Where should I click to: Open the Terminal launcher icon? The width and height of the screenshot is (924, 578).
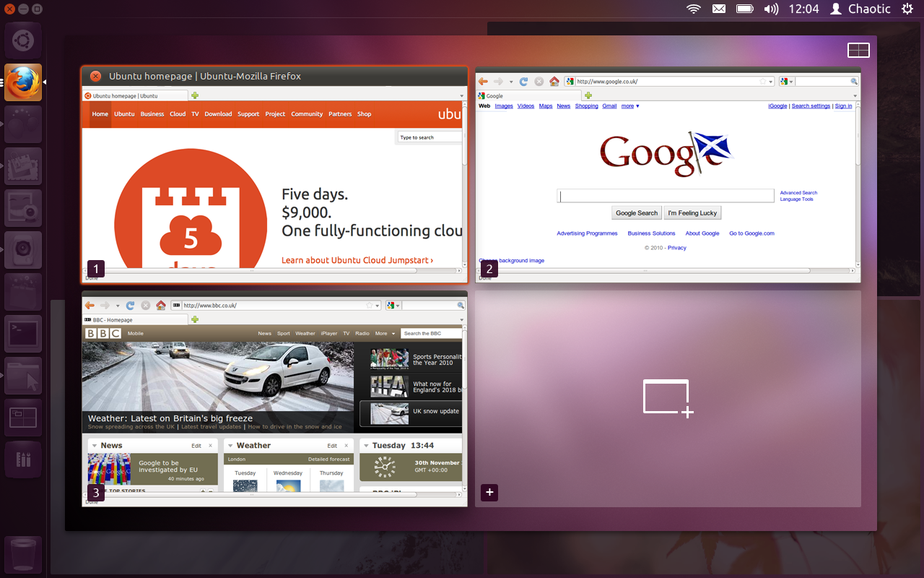click(x=23, y=334)
